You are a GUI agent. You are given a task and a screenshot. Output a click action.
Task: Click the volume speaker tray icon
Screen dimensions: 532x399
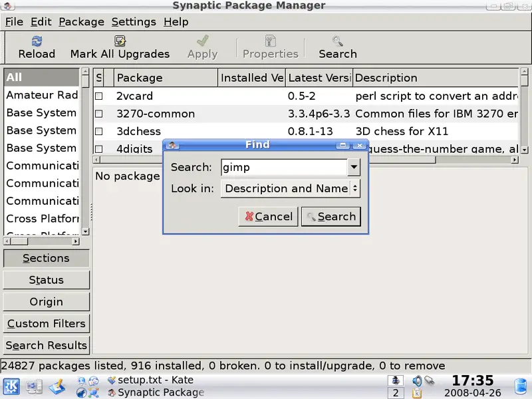pyautogui.click(x=417, y=380)
